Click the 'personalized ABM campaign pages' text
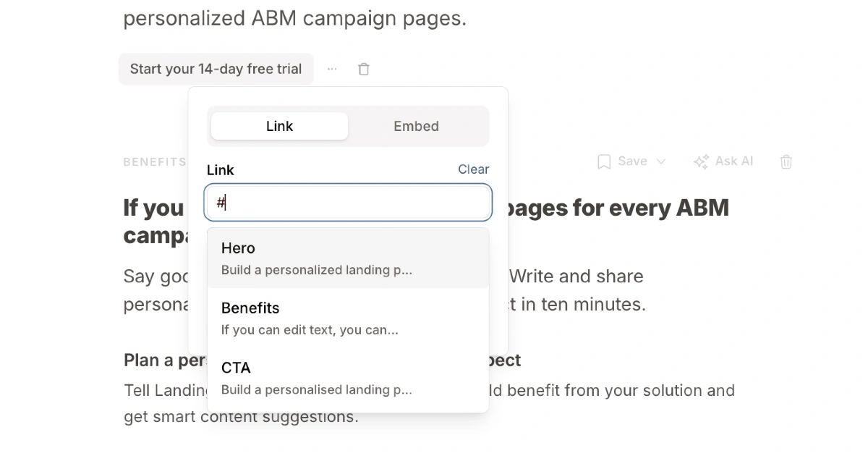The width and height of the screenshot is (868, 456). (294, 18)
